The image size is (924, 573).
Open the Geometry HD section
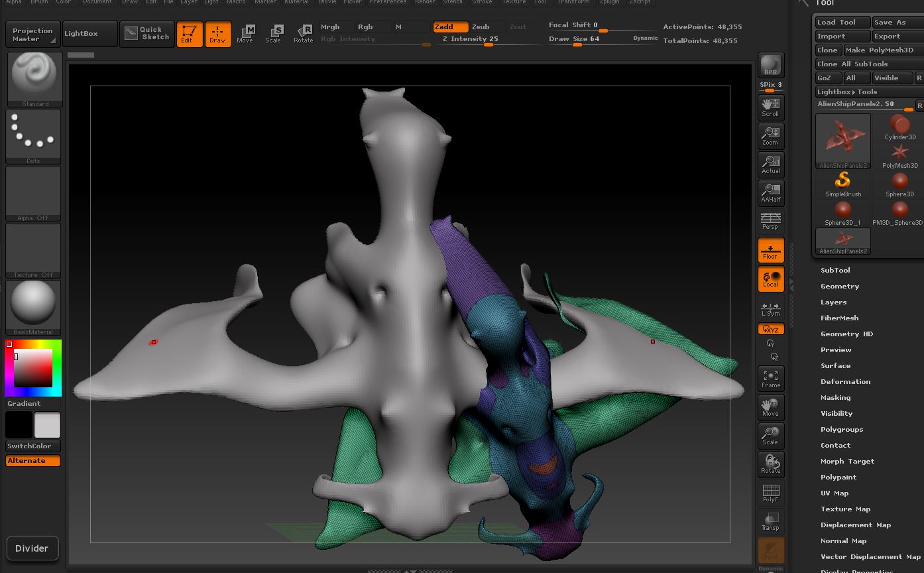point(847,334)
